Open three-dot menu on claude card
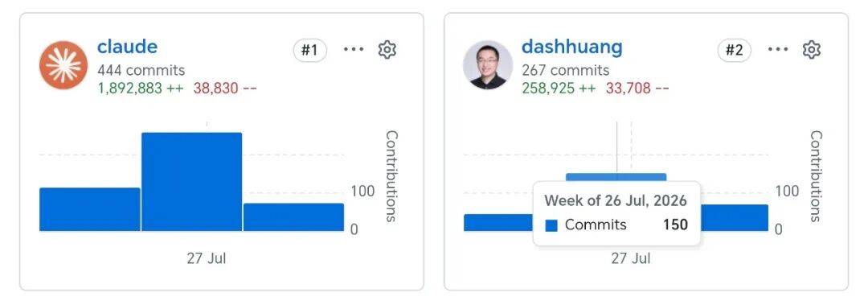Screen dimensions: 868x305 [354, 49]
